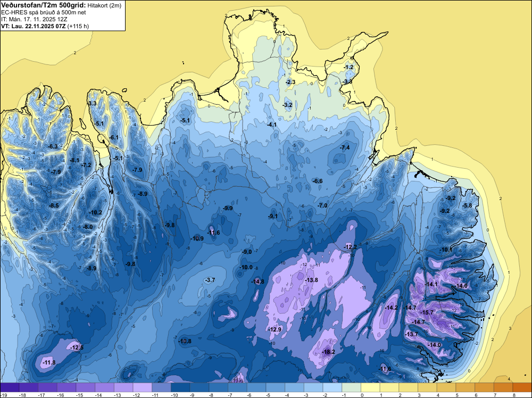Viewport: 532px width, 398px height.
Task: Click the -6.1 temperature label
Action: click(114, 137)
